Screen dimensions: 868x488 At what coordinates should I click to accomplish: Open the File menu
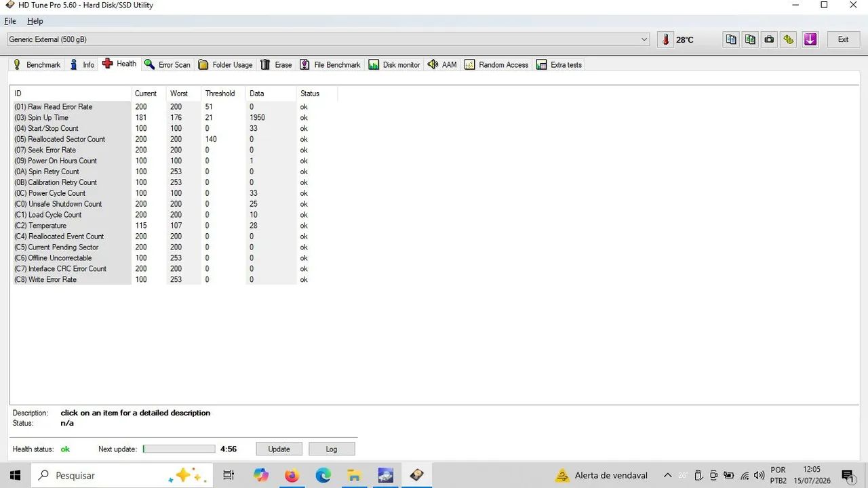coord(10,21)
